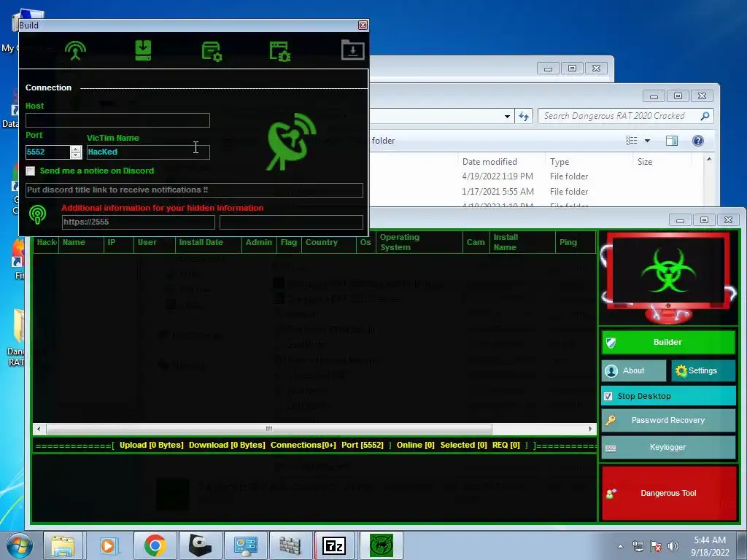Viewport: 747px width, 560px height.
Task: Open File Explorer from the taskbar
Action: click(x=63, y=545)
